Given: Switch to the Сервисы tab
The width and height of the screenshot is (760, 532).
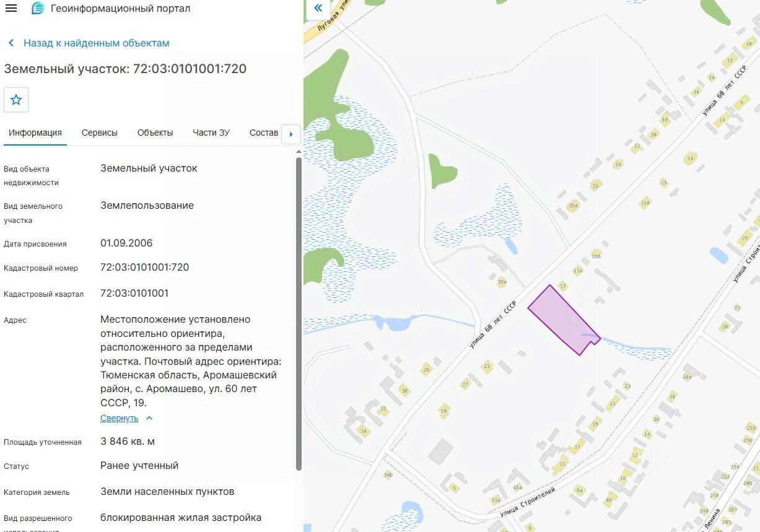Looking at the screenshot, I should pyautogui.click(x=100, y=133).
